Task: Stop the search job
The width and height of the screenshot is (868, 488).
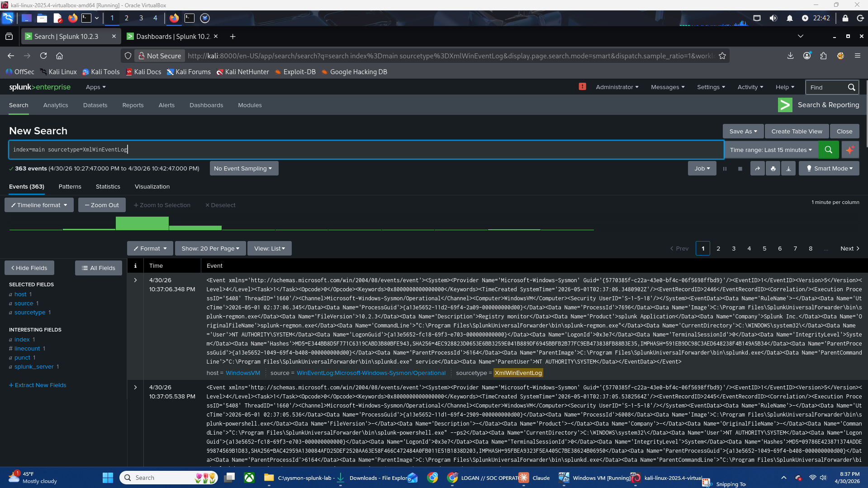Action: pos(740,169)
